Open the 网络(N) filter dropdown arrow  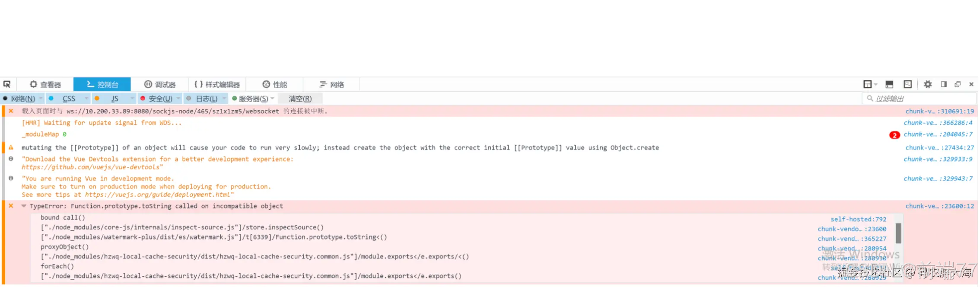point(41,99)
